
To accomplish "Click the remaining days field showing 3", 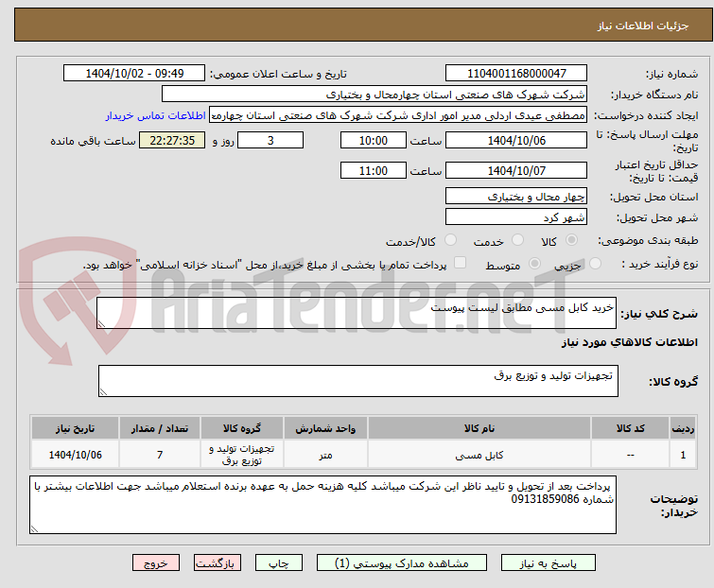I will [270, 140].
